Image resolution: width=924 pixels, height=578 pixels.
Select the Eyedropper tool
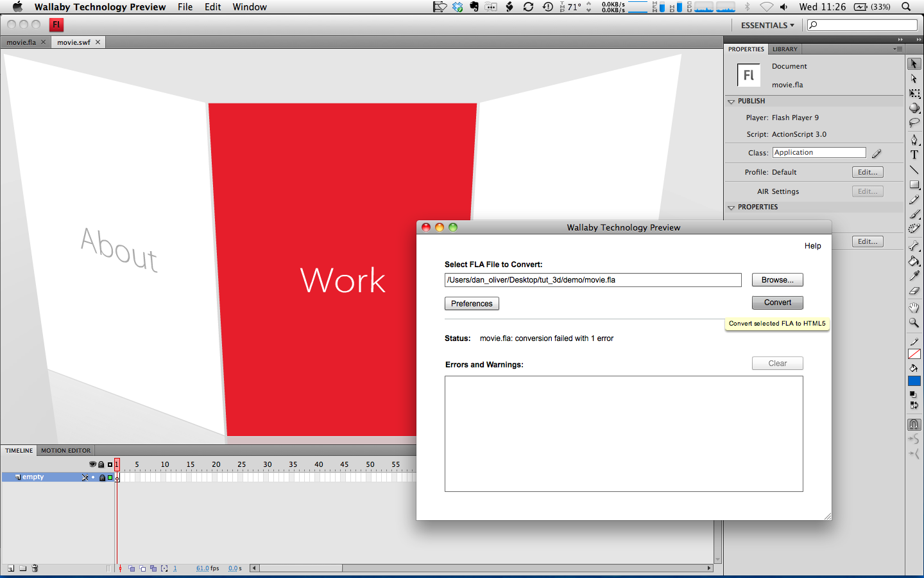point(914,276)
